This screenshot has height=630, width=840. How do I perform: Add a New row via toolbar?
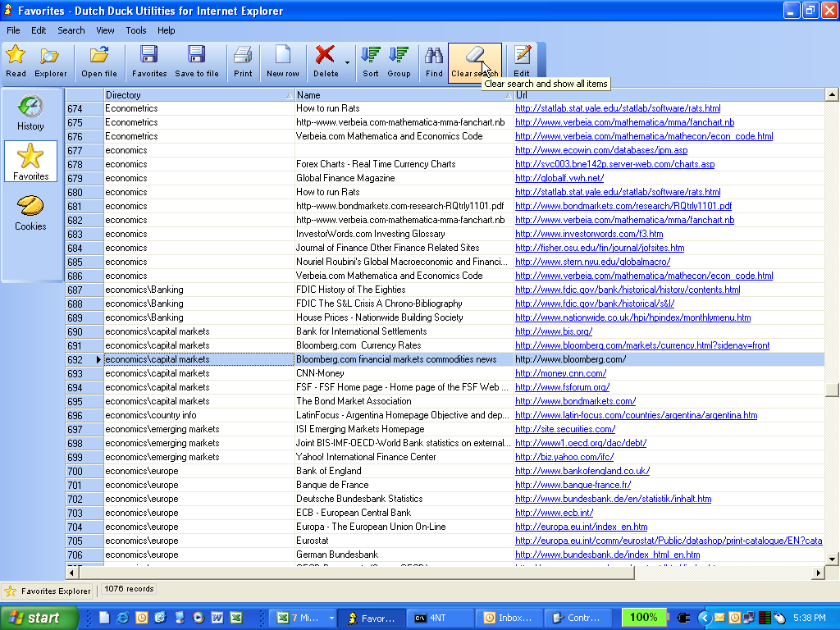click(283, 62)
